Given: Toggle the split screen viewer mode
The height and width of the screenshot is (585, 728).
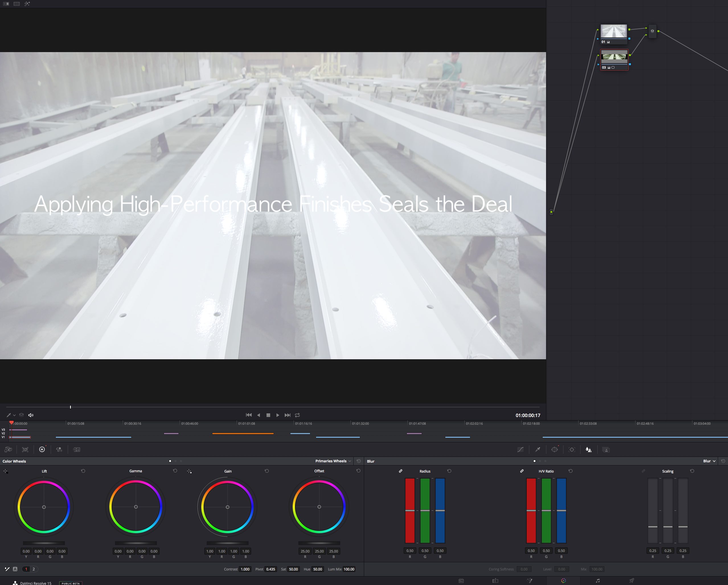Looking at the screenshot, I should 17,4.
